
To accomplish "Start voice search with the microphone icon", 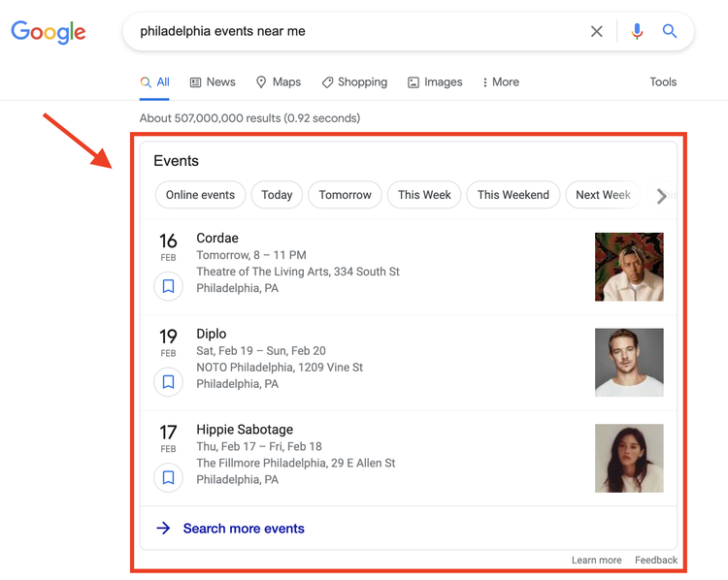I will 637,32.
